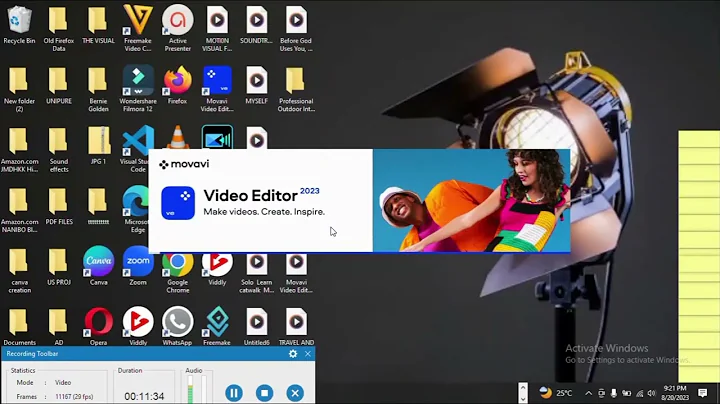Show hidden system tray icons
The height and width of the screenshot is (404, 720).
tap(589, 393)
